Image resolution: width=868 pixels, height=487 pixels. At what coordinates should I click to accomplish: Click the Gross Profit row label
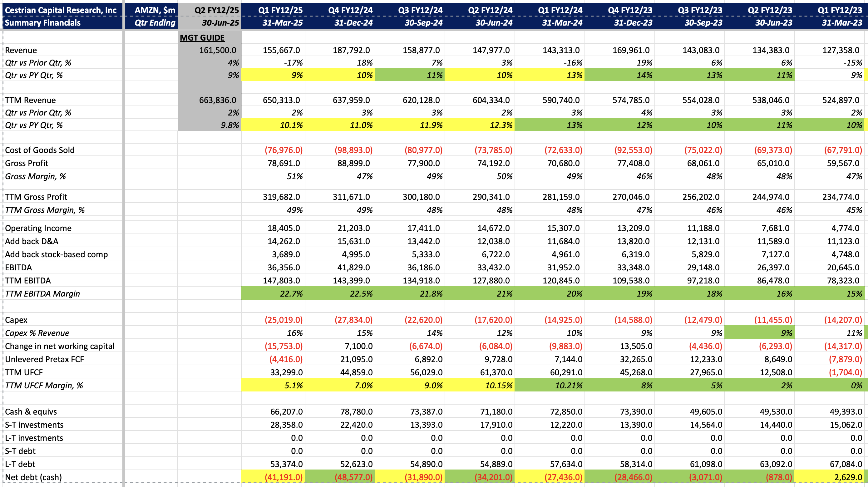tap(27, 163)
